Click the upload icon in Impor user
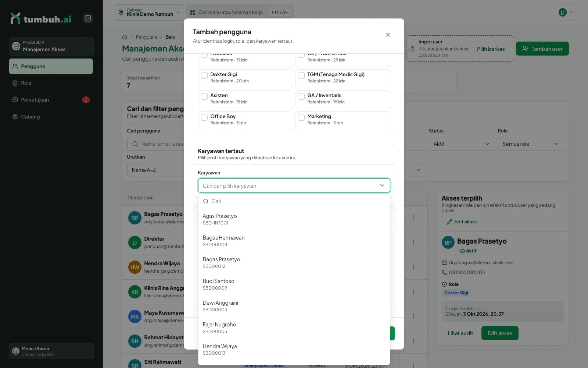This screenshot has width=588, height=368. pos(412,49)
